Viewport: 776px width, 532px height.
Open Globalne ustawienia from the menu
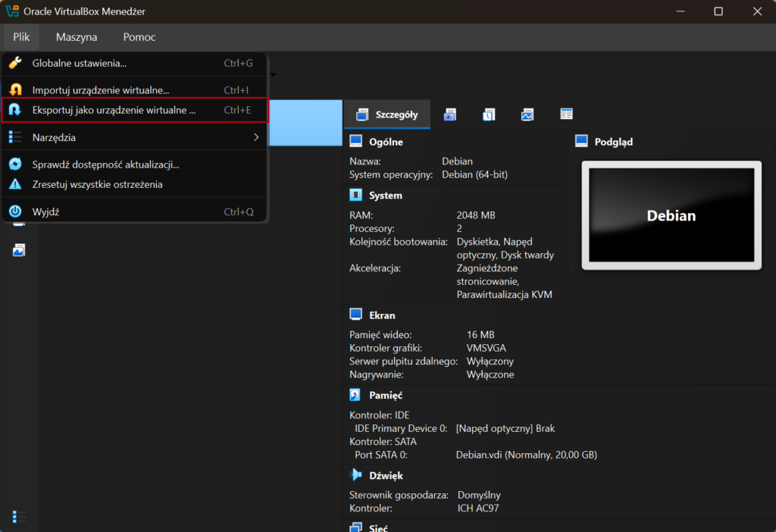[79, 64]
